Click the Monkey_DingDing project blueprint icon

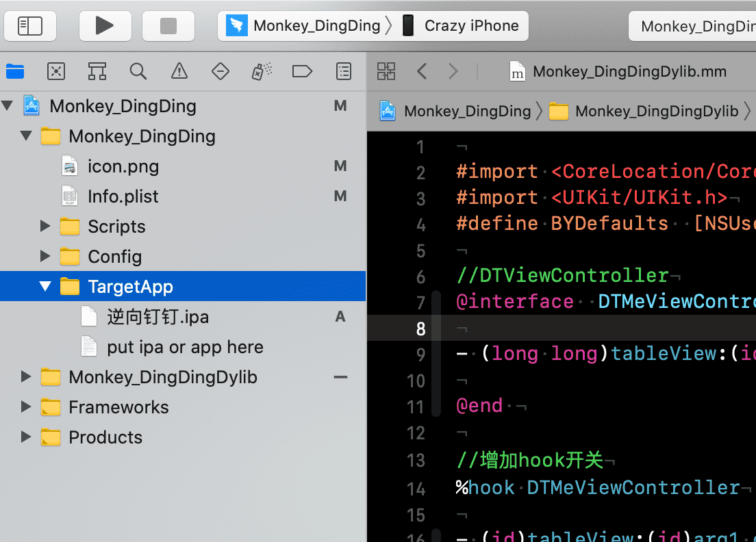[32, 105]
